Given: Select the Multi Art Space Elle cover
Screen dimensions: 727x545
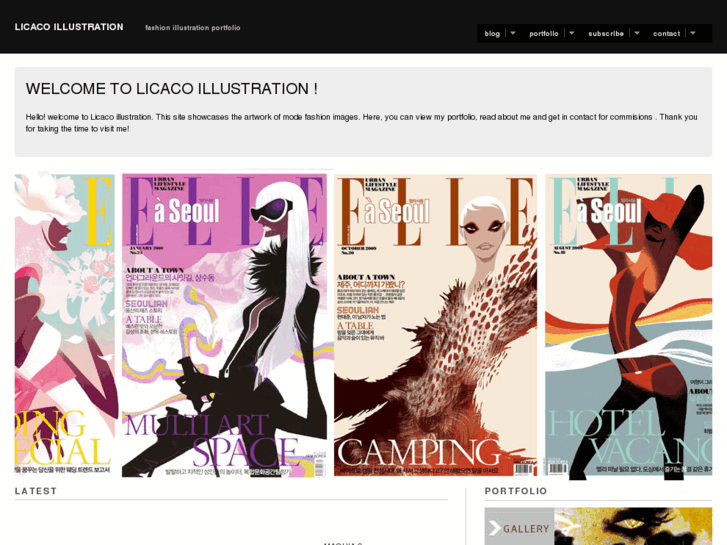Looking at the screenshot, I should pyautogui.click(x=224, y=325).
